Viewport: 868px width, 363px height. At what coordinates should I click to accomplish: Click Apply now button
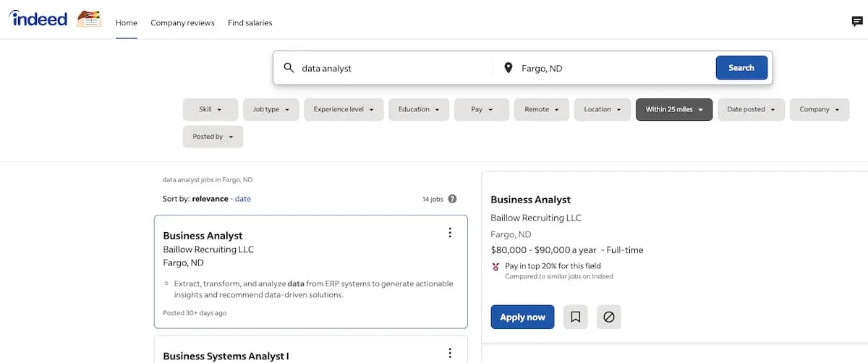pos(522,317)
